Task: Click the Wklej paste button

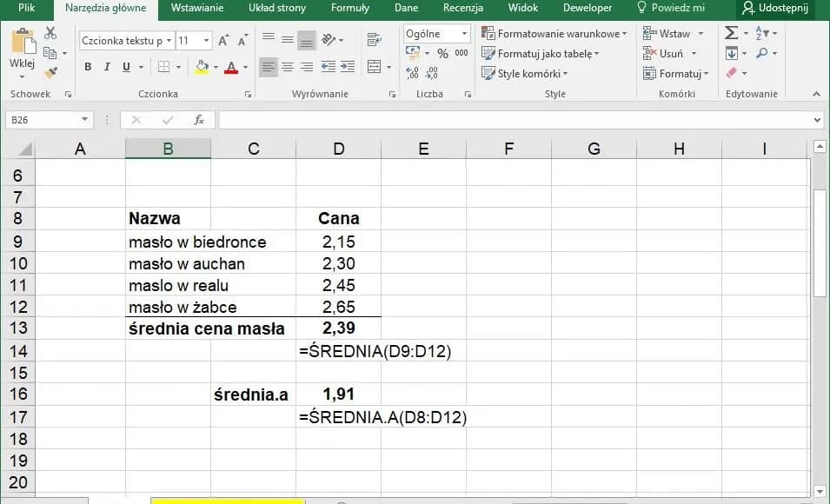Action: [22, 50]
